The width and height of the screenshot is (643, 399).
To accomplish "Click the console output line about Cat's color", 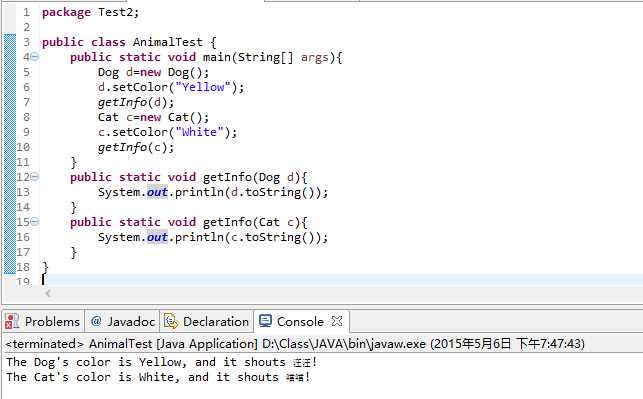I will tap(158, 377).
